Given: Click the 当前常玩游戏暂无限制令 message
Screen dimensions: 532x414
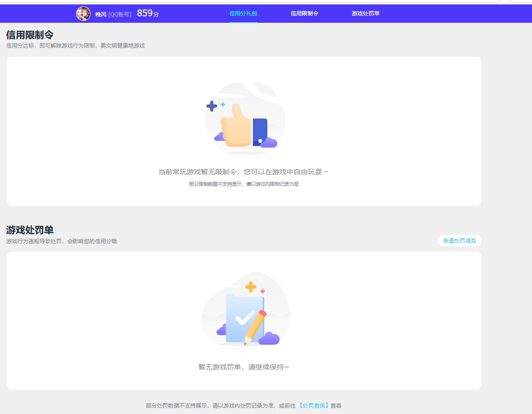Looking at the screenshot, I should click(243, 172).
